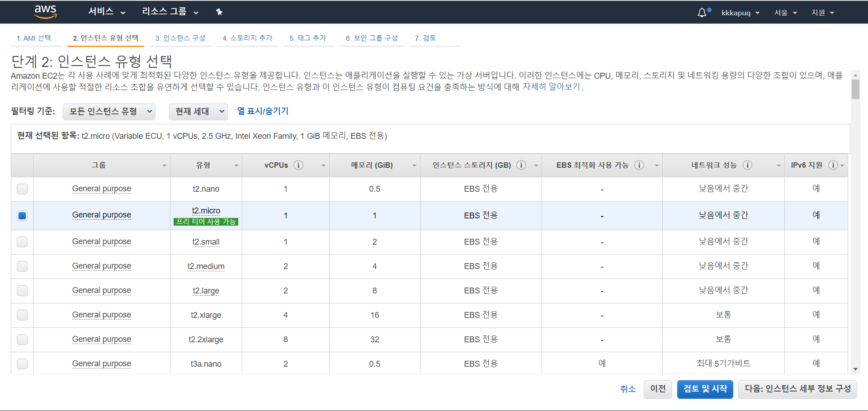This screenshot has height=411, width=868.
Task: Check the t3a.nano row
Action: pyautogui.click(x=22, y=364)
